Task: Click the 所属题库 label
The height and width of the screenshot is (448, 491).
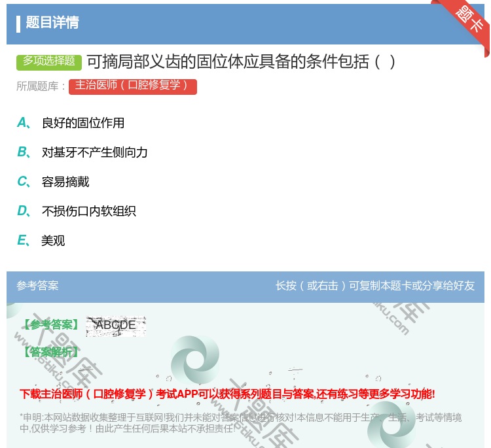Action: (x=41, y=86)
